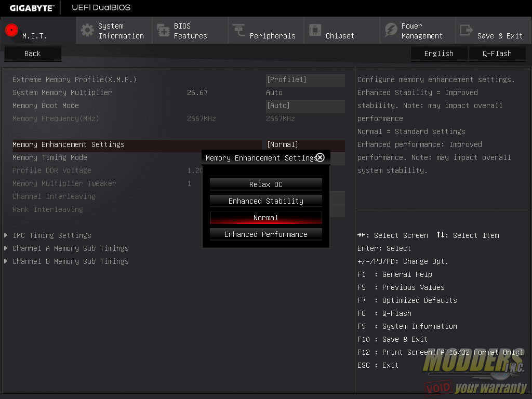Open the Memory Boot Mode Auto dropdown
The width and height of the screenshot is (532, 399).
click(305, 106)
